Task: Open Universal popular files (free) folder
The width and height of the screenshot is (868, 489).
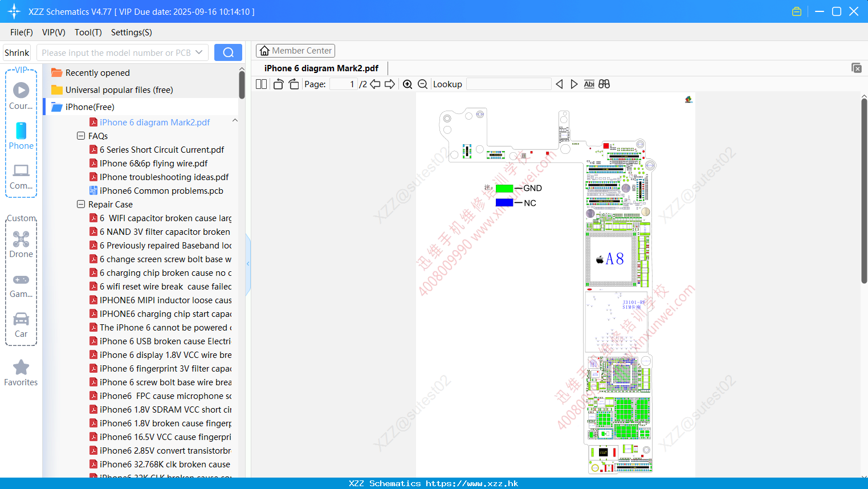Action: (119, 90)
